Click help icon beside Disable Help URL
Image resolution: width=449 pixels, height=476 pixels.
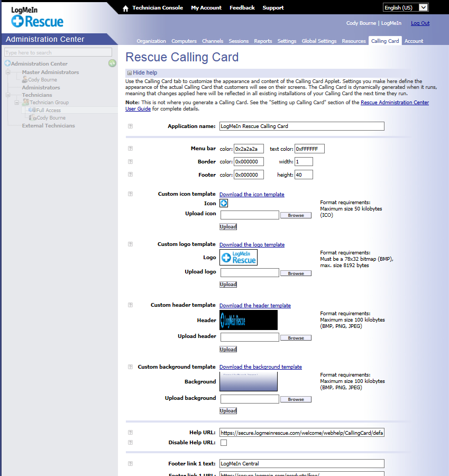click(130, 442)
